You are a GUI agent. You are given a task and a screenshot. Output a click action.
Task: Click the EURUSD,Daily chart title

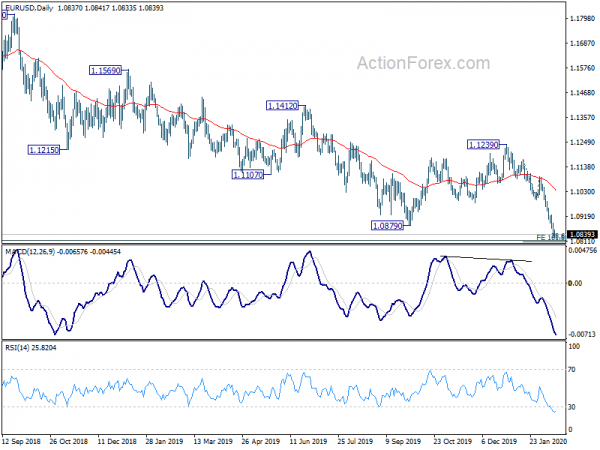point(29,8)
